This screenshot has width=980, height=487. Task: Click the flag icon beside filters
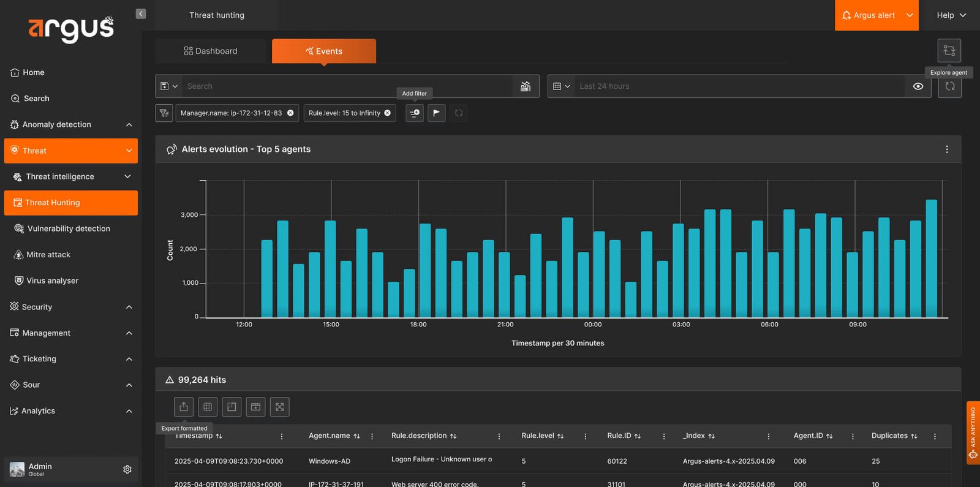tap(436, 113)
